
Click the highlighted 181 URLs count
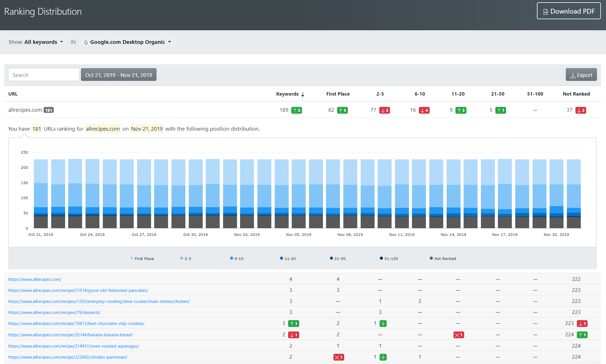[37, 129]
